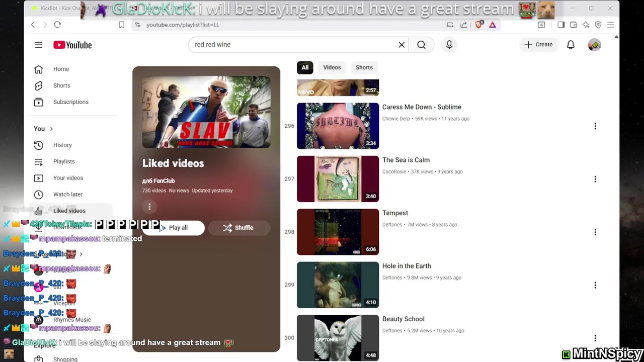
Task: Toggle browser sidebar panel
Action: pyautogui.click(x=561, y=25)
